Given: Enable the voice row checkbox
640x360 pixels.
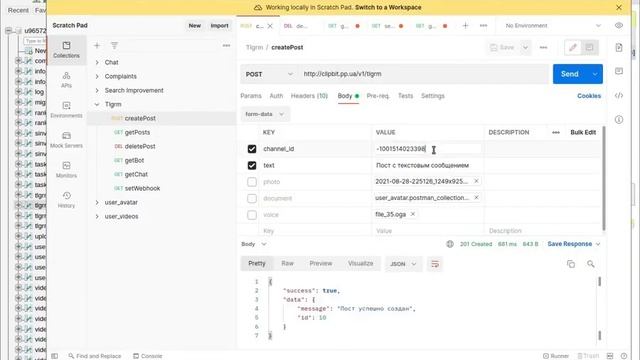Looking at the screenshot, I should tap(252, 215).
